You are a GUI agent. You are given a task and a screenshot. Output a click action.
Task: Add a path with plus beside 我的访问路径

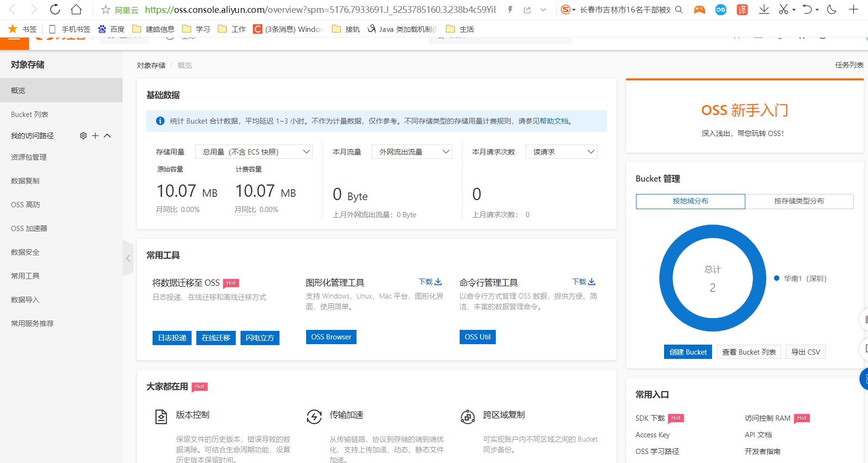point(95,135)
